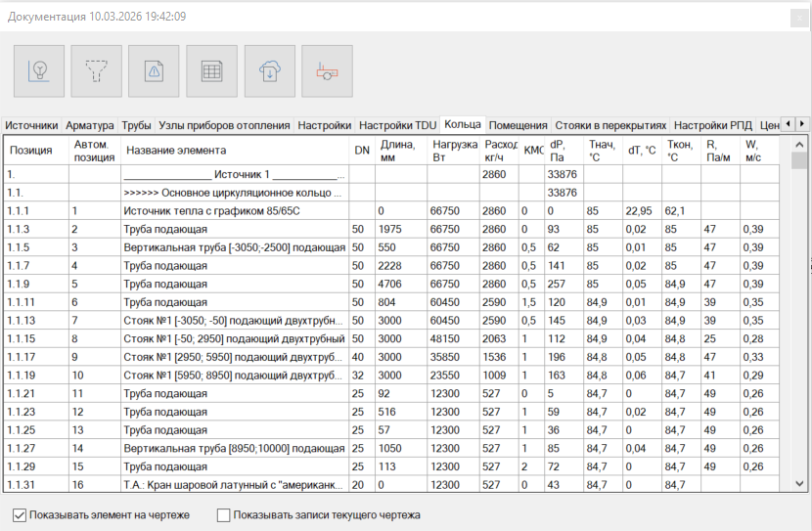Enable 'Показывать записи текущего чертежа' checkbox
This screenshot has height=531, width=812.
click(224, 514)
